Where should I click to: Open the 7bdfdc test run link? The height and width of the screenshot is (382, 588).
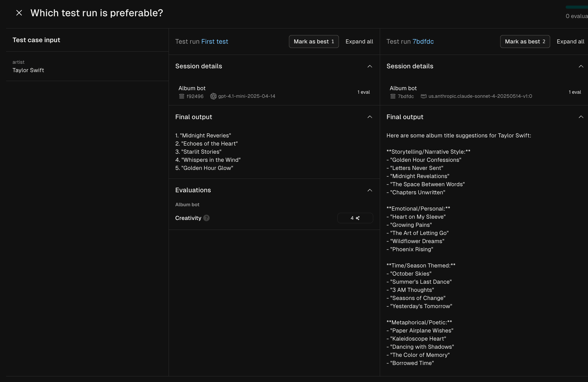pos(423,42)
